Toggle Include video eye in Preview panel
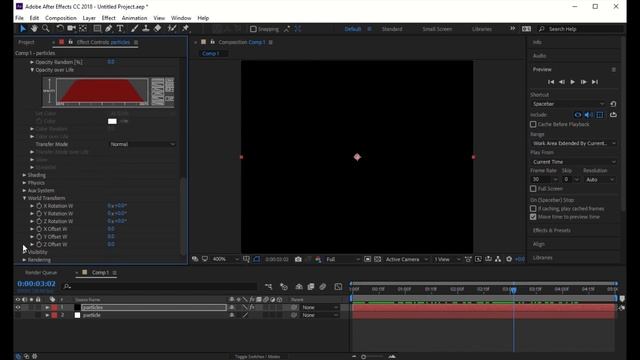Screen dimensions: 640x360 click(x=578, y=115)
